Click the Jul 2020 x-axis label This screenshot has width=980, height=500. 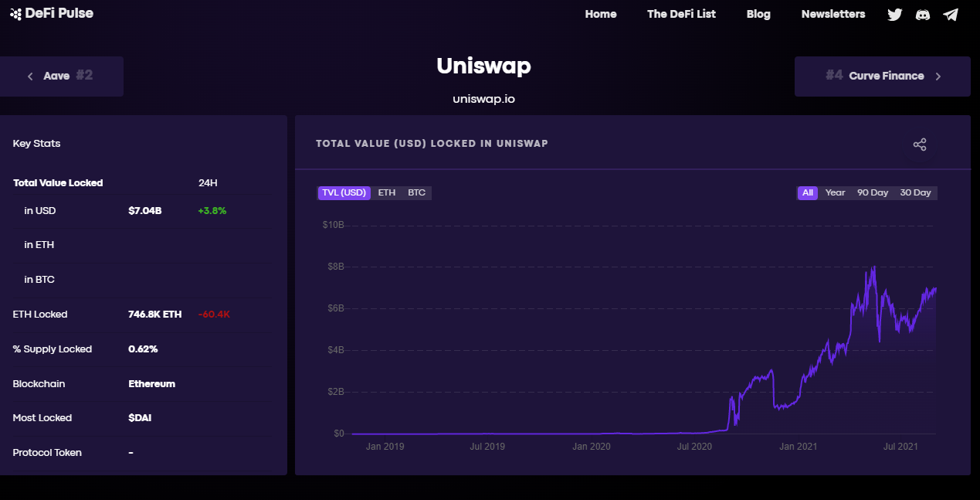tap(694, 447)
